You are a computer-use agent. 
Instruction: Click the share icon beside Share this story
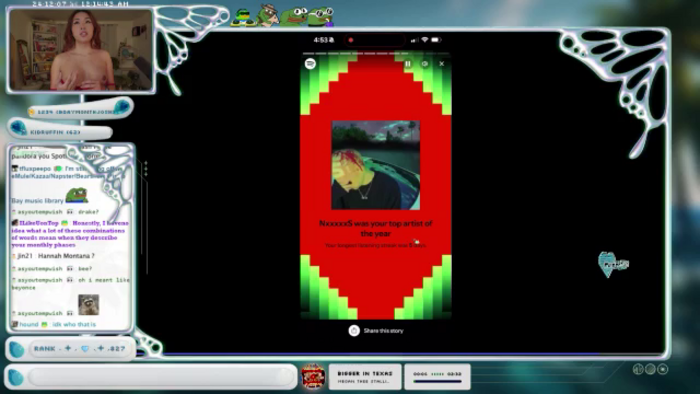pyautogui.click(x=354, y=331)
